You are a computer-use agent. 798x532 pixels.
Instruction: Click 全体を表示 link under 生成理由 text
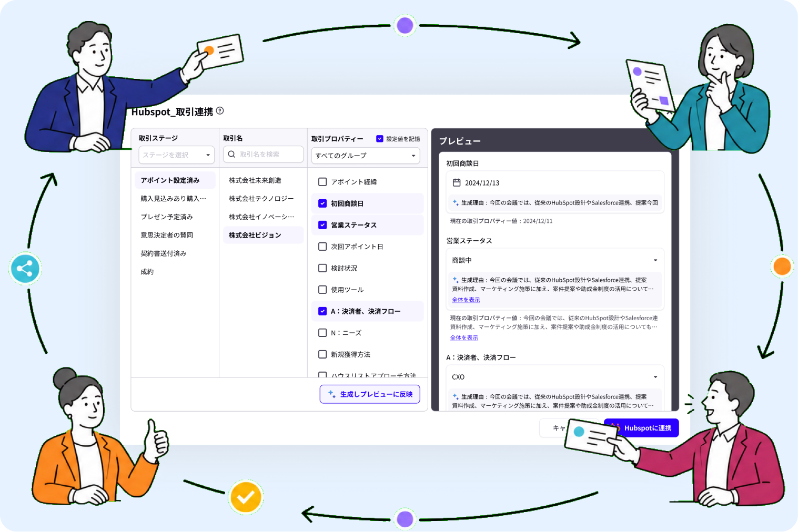[x=466, y=300]
